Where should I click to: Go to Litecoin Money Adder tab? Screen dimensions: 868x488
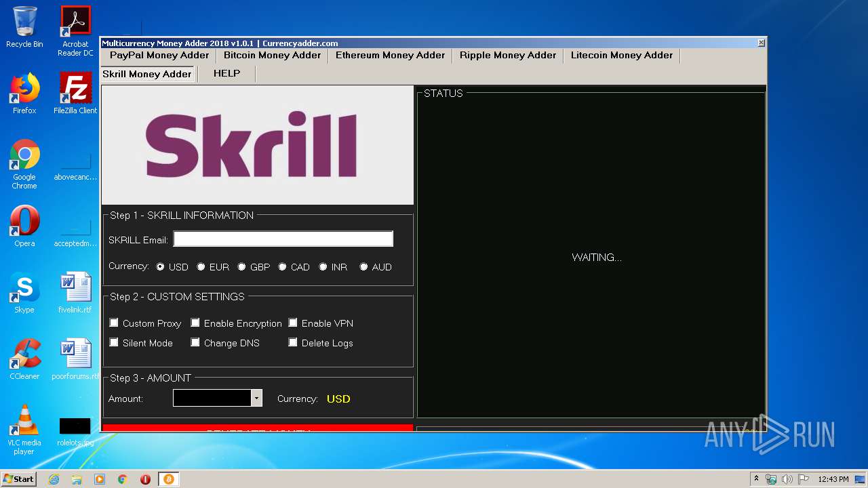(622, 56)
